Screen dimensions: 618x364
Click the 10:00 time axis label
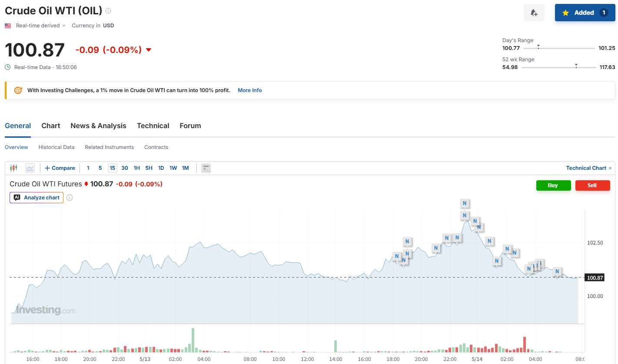[x=279, y=359]
